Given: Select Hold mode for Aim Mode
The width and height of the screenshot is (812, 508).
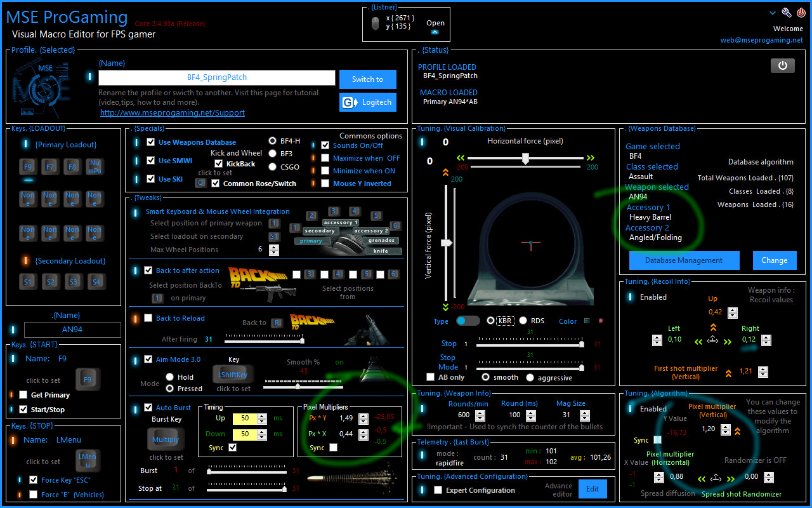Looking at the screenshot, I should click(170, 377).
